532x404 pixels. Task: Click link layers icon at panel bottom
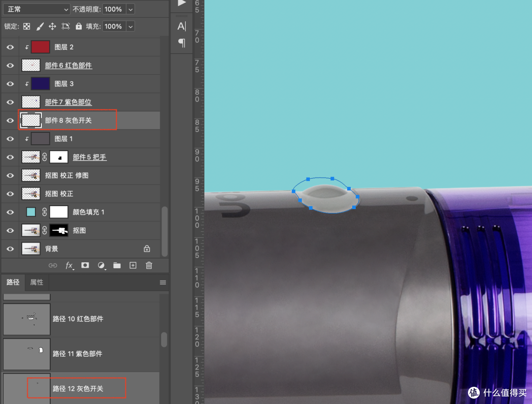pos(53,265)
